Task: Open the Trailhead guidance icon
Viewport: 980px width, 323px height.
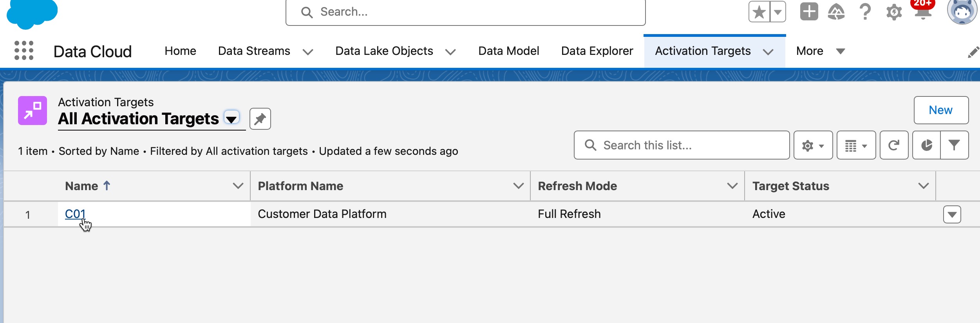Action: (x=836, y=12)
